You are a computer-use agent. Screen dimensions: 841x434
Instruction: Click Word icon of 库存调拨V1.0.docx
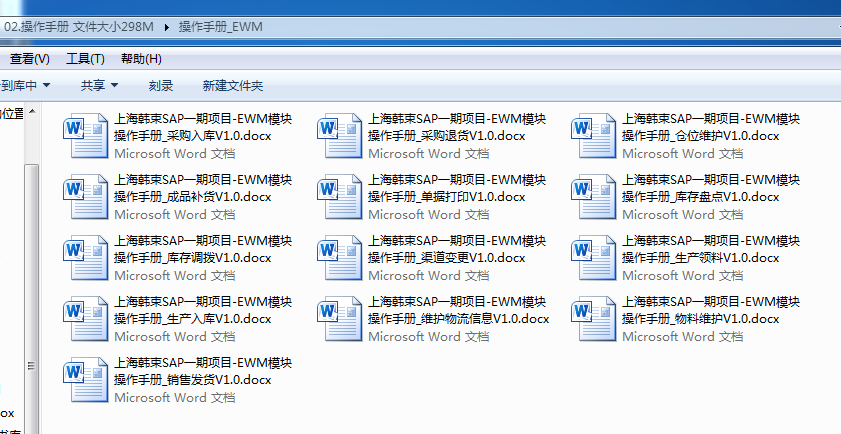86,258
